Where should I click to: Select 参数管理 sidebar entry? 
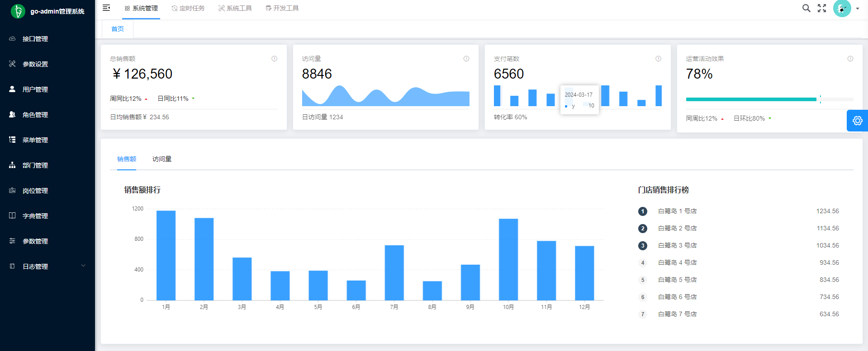(x=47, y=241)
